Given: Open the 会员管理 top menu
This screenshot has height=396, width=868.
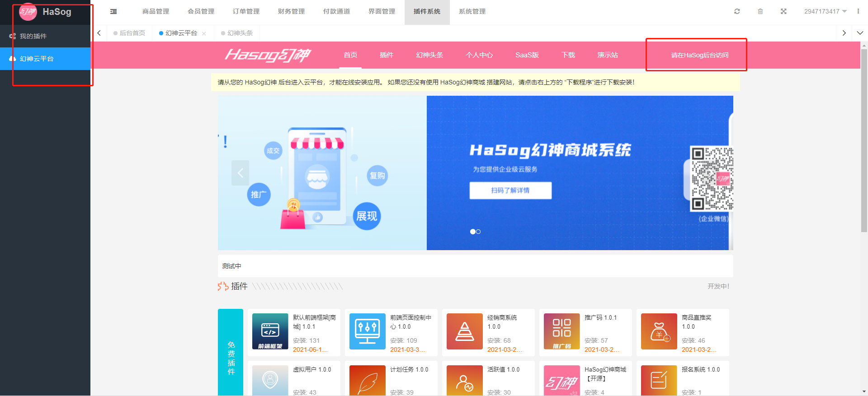Looking at the screenshot, I should coord(201,11).
